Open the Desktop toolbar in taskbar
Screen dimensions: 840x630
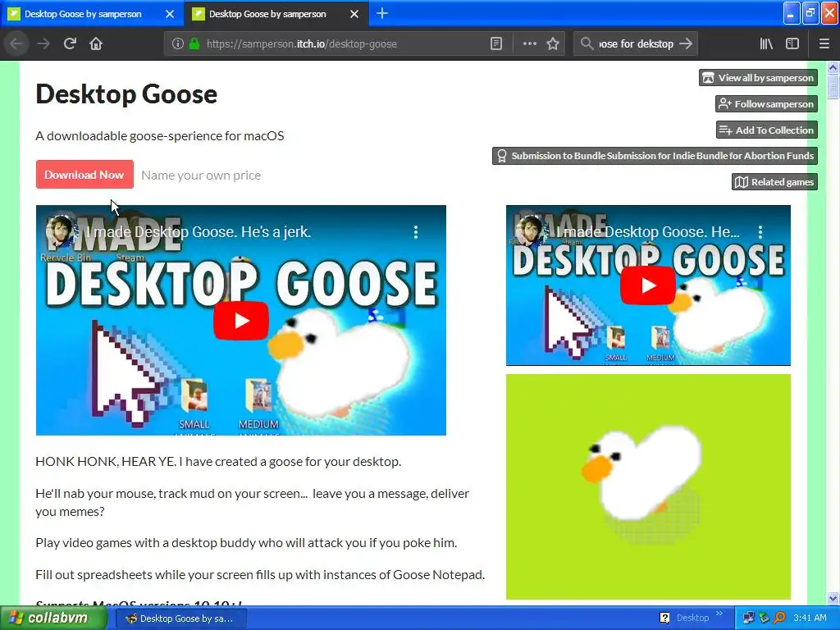pos(692,619)
